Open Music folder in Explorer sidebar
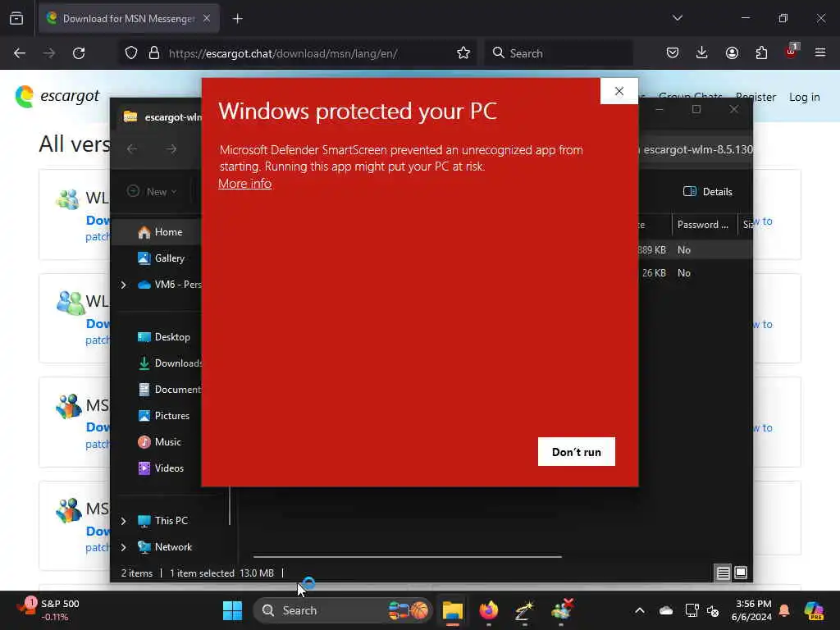 [x=160, y=442]
